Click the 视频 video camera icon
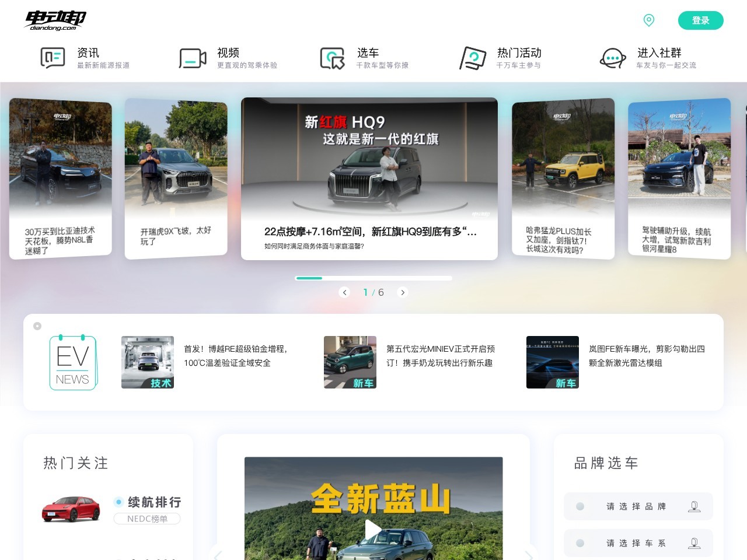The width and height of the screenshot is (747, 560). (x=193, y=58)
